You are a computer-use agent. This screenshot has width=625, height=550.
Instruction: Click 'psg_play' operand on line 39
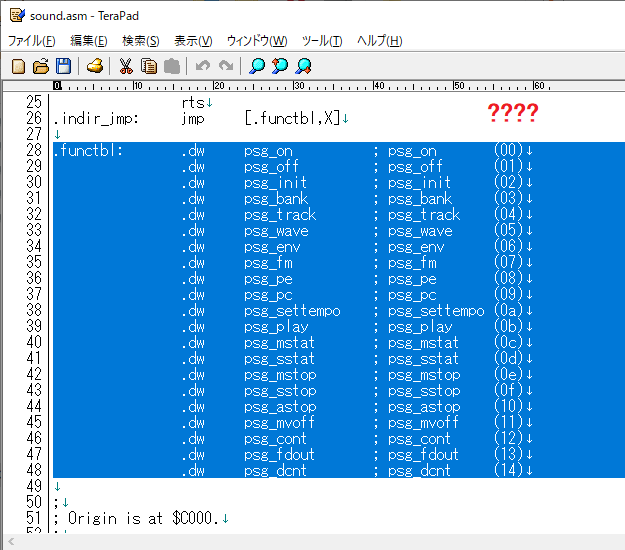[276, 327]
